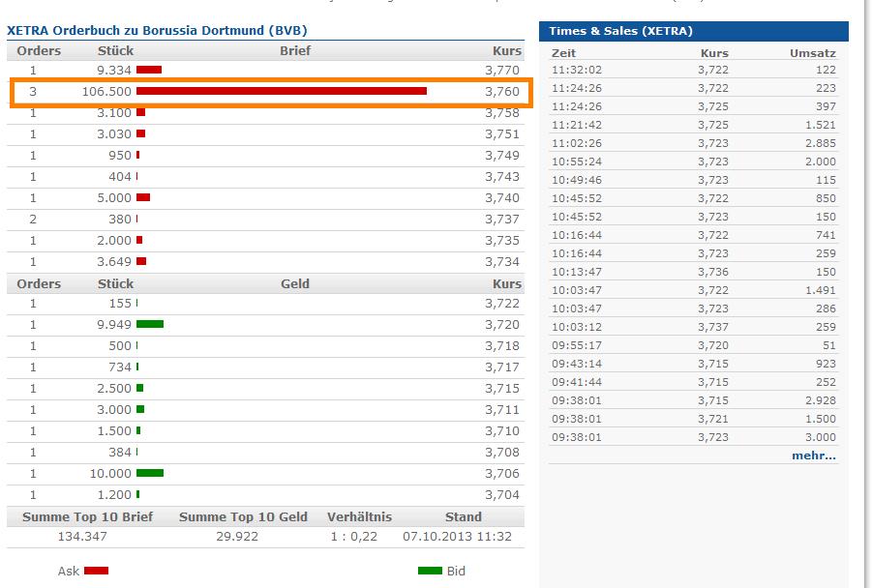The image size is (872, 588).
Task: Click the 'Verhältnis' label
Action: [359, 516]
